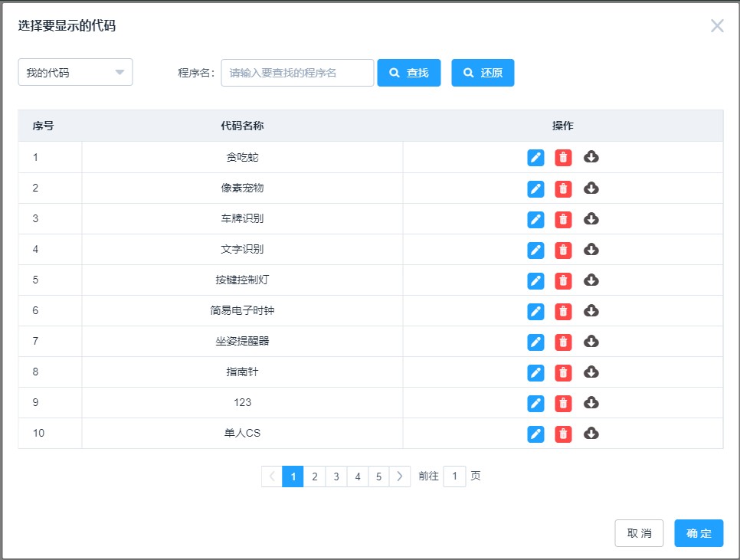Download the 简易电子时钟 code
This screenshot has width=740, height=560.
(591, 310)
